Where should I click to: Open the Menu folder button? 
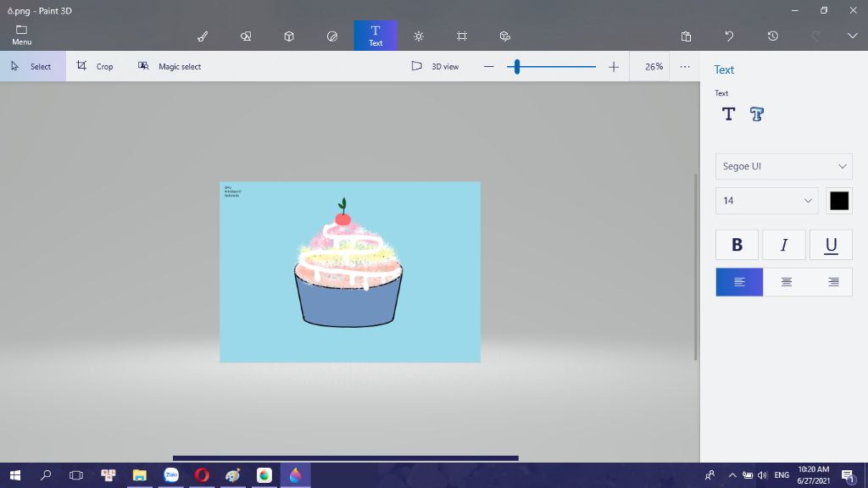point(21,36)
